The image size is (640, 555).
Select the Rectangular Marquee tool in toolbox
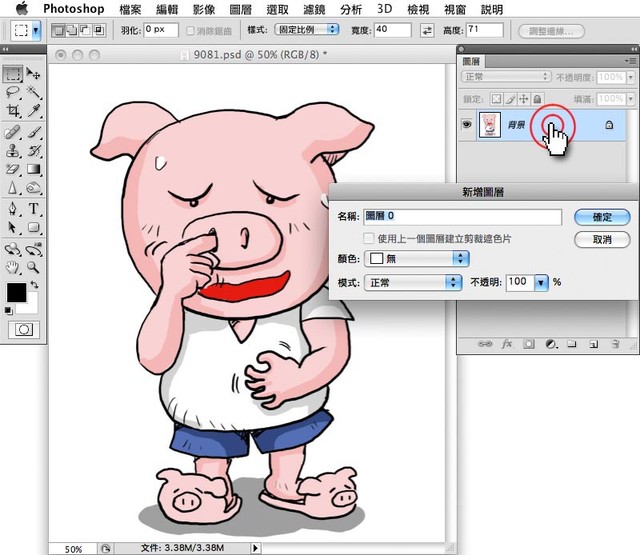(x=12, y=74)
